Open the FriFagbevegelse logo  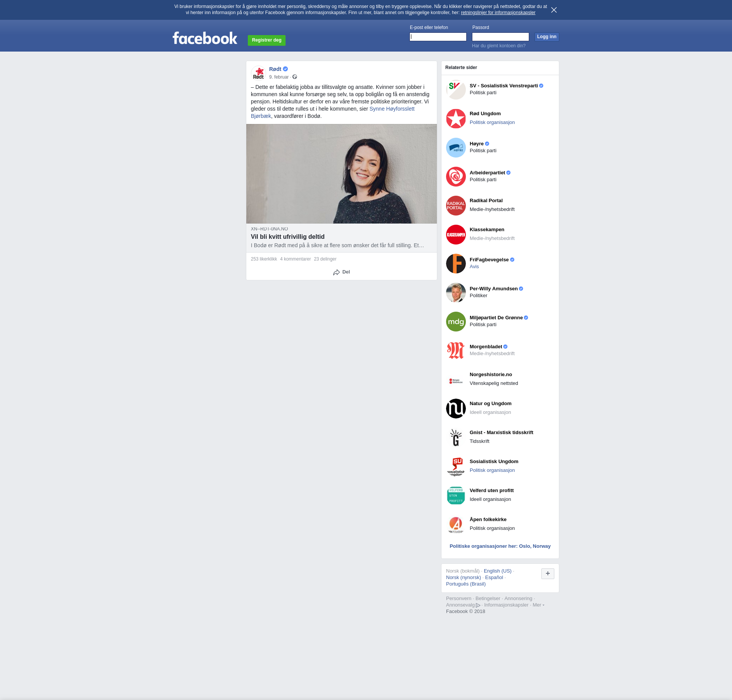456,264
